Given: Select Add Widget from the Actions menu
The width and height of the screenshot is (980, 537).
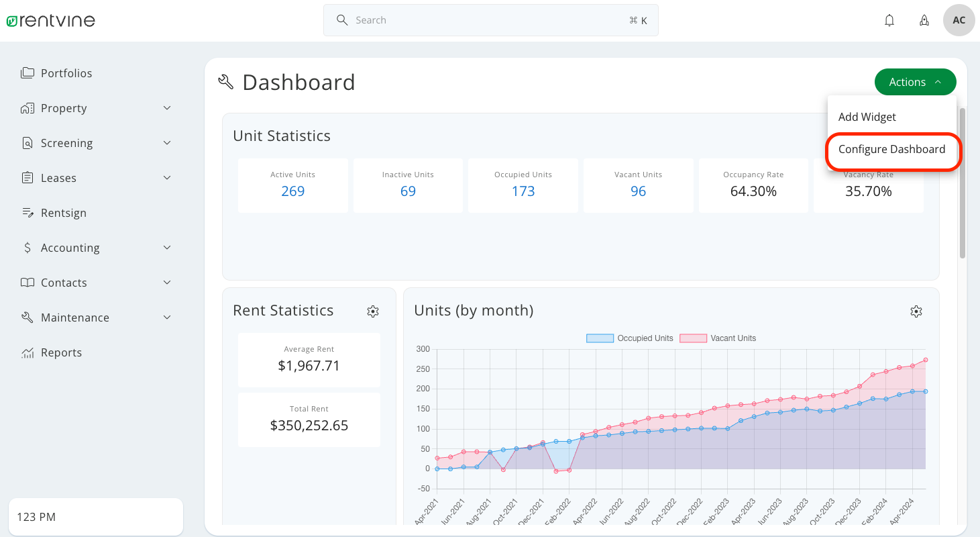Looking at the screenshot, I should (867, 116).
